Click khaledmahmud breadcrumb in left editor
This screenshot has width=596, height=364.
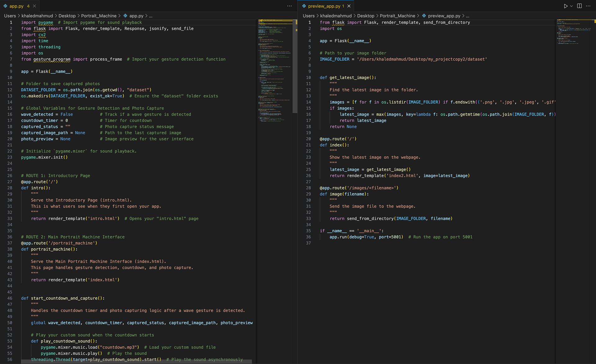(37, 16)
